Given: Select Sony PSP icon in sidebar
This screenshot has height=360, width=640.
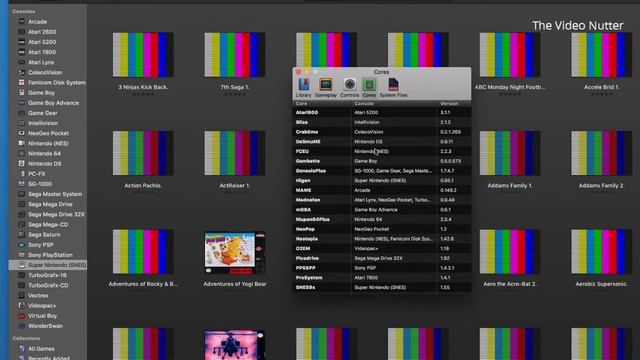Looking at the screenshot, I should pyautogui.click(x=22, y=245).
